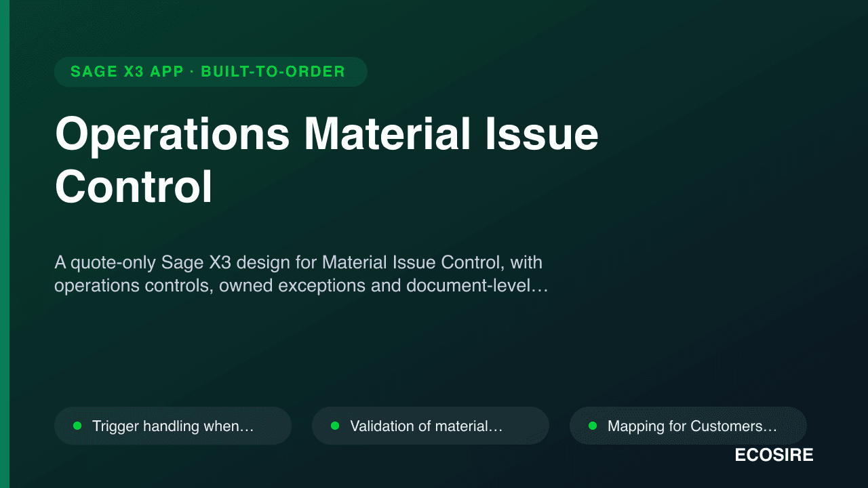868x488 pixels.
Task: Click the green dot beside Trigger handling
Action: click(77, 426)
